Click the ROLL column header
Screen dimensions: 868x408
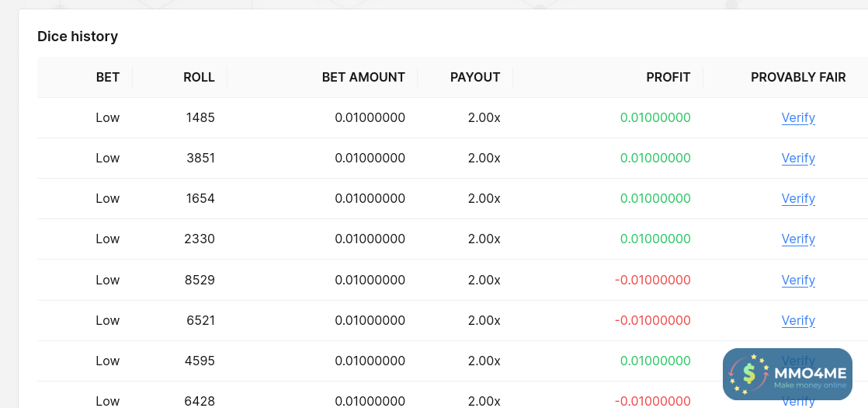199,77
